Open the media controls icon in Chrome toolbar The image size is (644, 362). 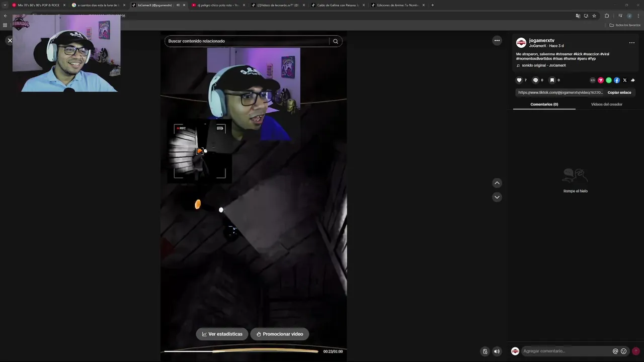[x=620, y=16]
